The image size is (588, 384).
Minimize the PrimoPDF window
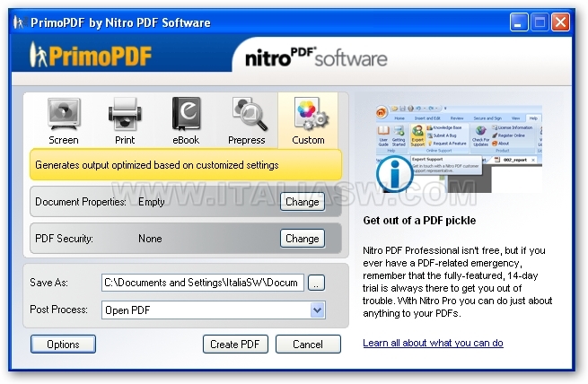point(519,22)
